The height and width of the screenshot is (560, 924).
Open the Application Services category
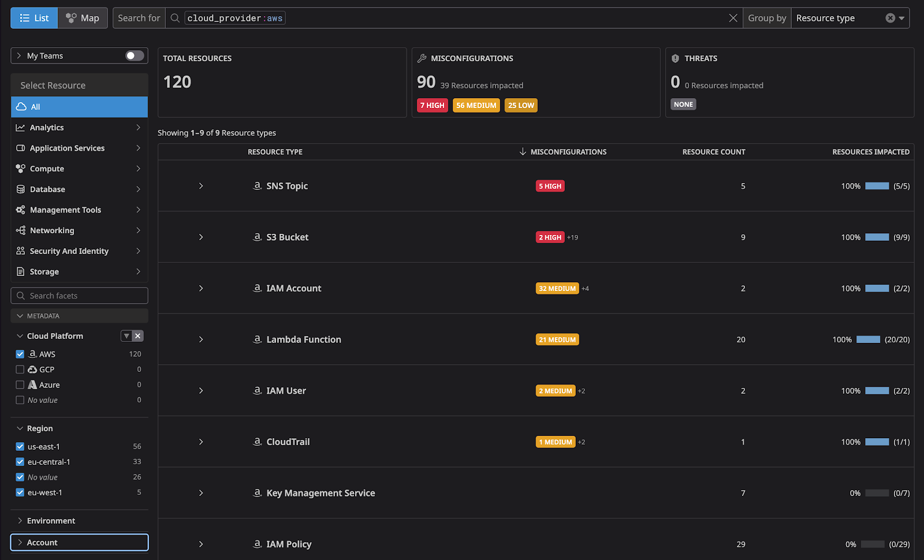tap(79, 148)
